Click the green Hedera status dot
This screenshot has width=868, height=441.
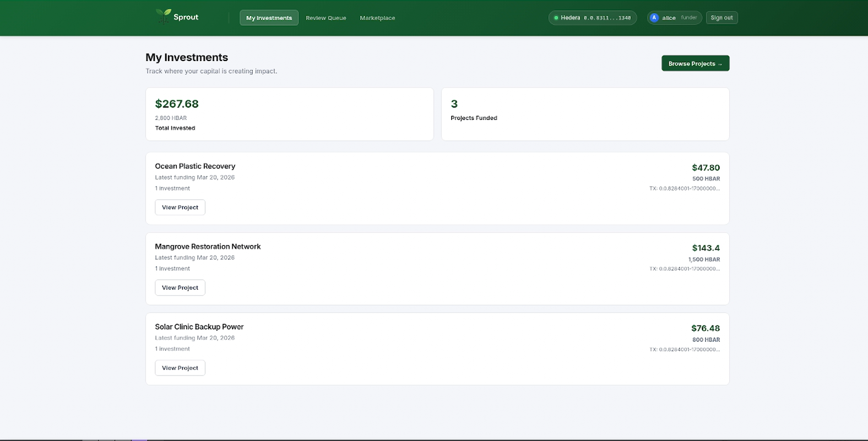coord(556,18)
